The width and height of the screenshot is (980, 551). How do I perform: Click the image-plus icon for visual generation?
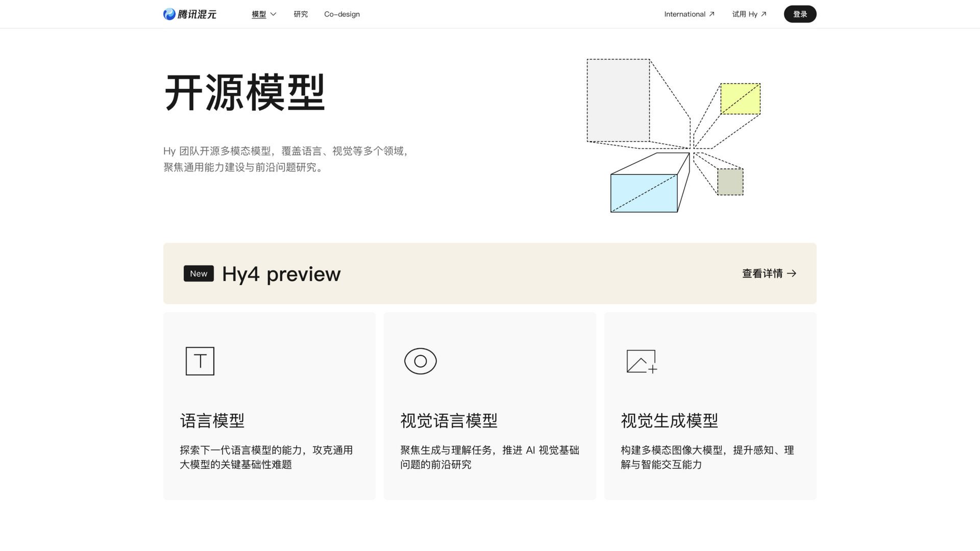click(642, 361)
